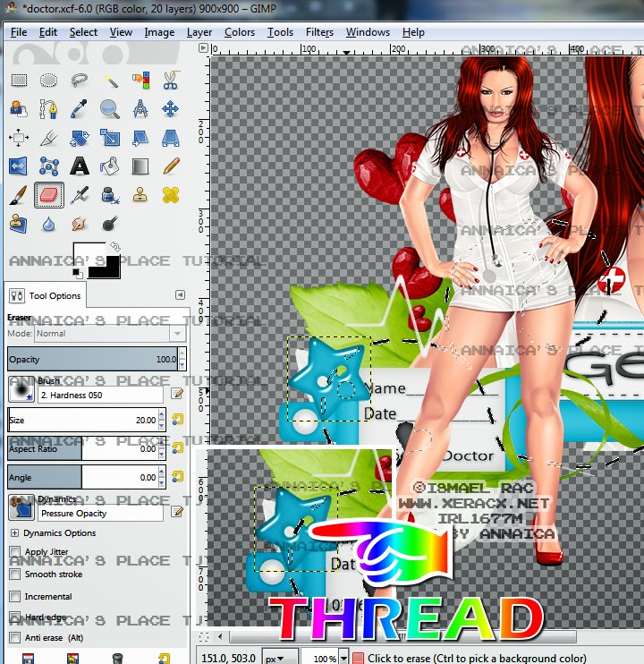
Task: Toggle the Hard edge checkbox
Action: [x=15, y=617]
